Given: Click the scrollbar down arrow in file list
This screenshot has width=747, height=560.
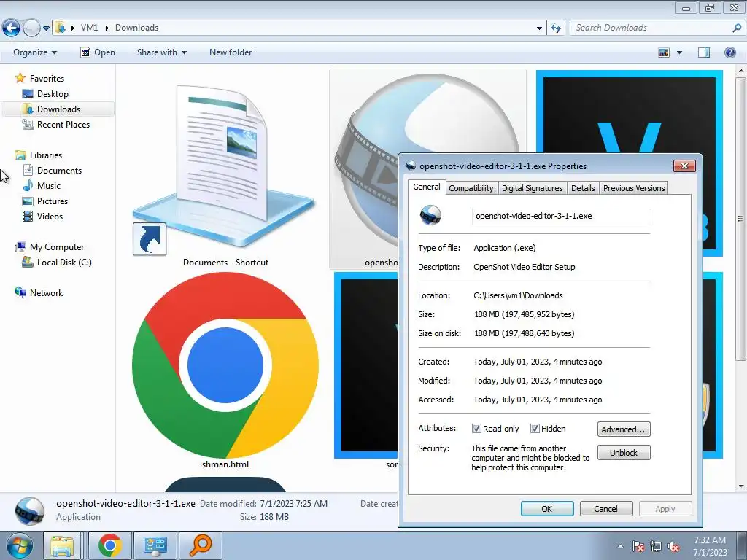Looking at the screenshot, I should tap(741, 486).
